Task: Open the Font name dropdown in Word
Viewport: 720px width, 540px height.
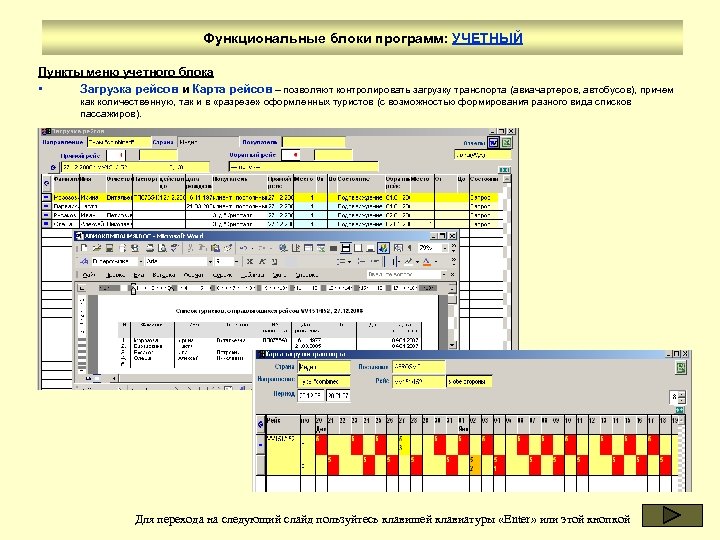Action: [210, 261]
